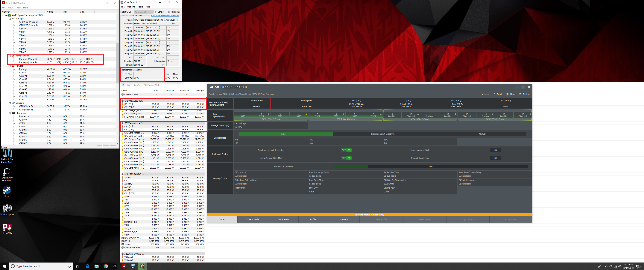644x270 pixels.
Task: Select Profile 1 in Ryzen Master
Action: pos(314,219)
